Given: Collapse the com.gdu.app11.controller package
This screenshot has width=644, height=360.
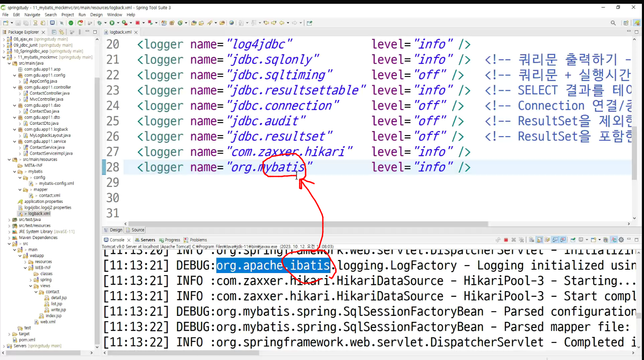Looking at the screenshot, I should [x=14, y=87].
